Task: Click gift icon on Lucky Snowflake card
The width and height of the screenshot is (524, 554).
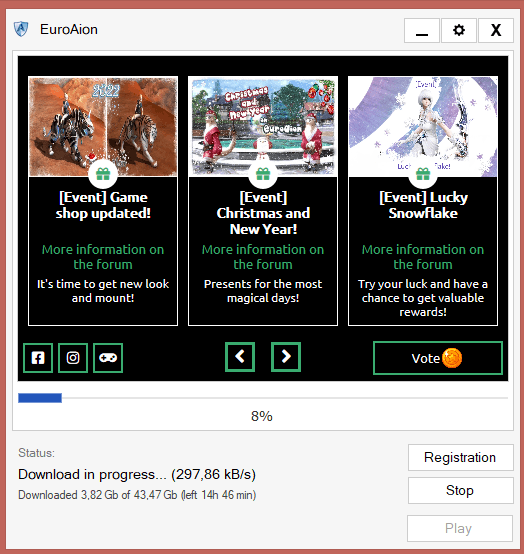Action: pyautogui.click(x=423, y=173)
